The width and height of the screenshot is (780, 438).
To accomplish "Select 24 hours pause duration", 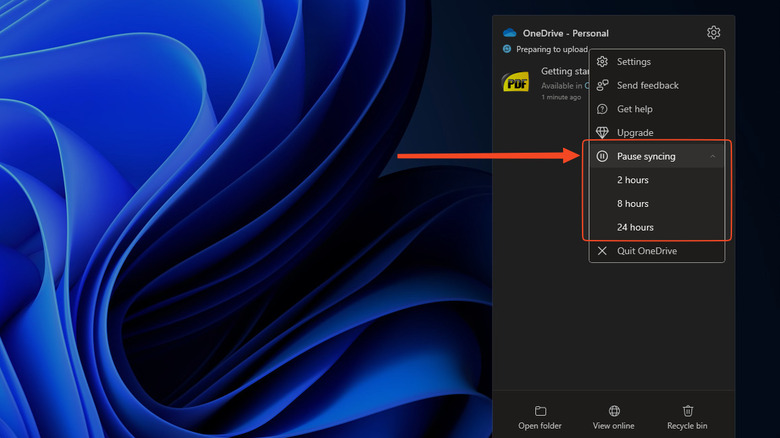I will coord(635,227).
